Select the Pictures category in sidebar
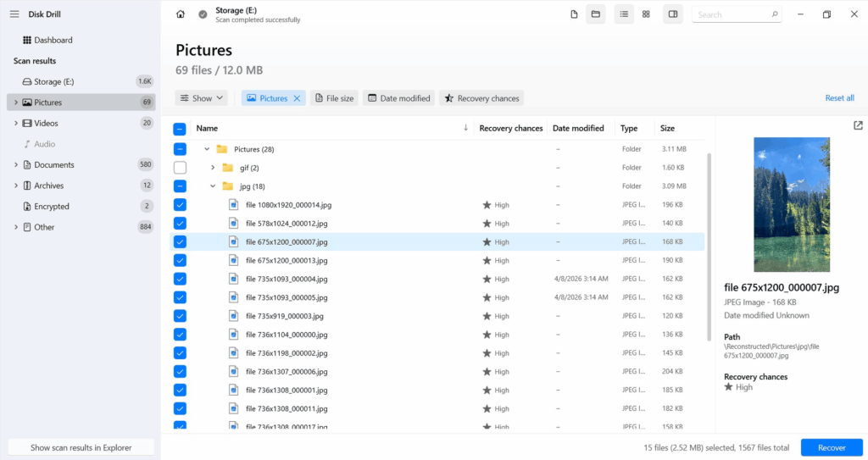The height and width of the screenshot is (460, 868). pos(81,103)
